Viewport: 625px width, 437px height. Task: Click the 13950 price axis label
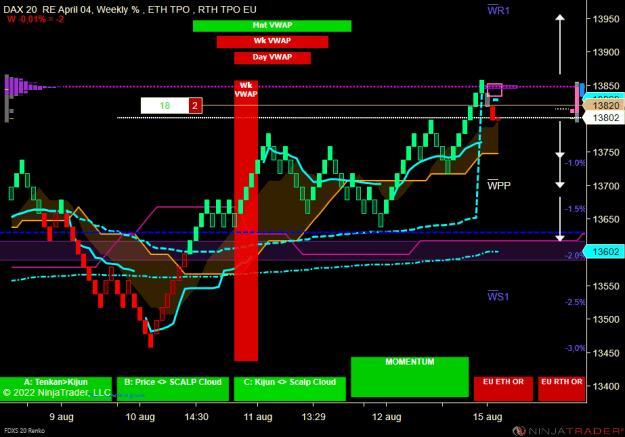click(606, 19)
